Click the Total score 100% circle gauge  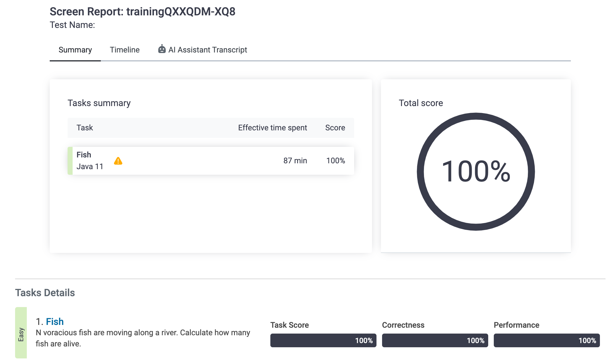pos(476,171)
